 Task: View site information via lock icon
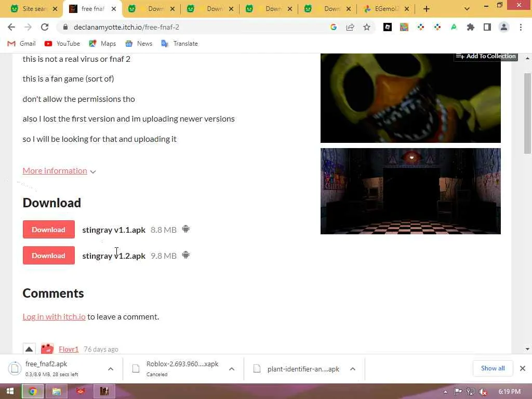tap(66, 27)
